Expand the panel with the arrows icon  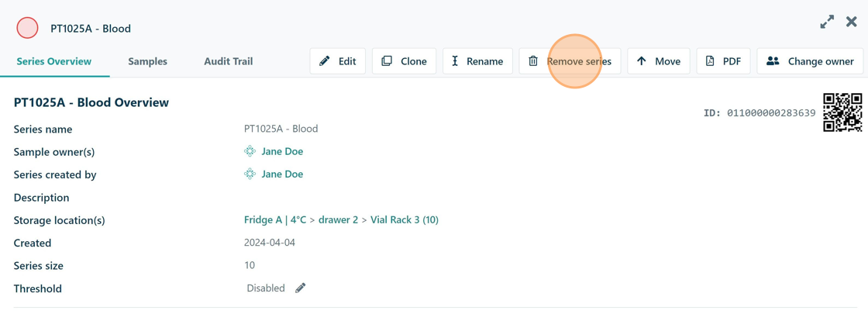tap(827, 22)
